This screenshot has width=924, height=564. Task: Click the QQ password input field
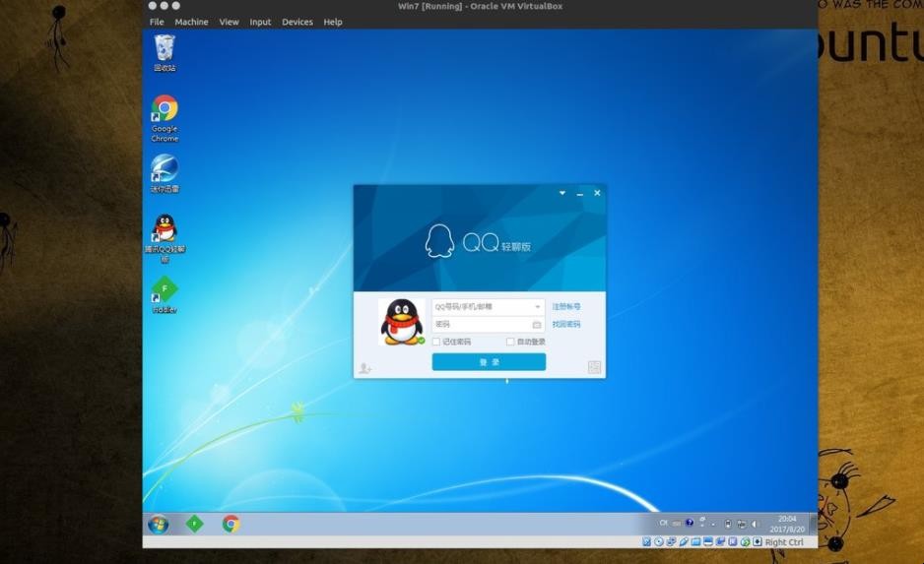pos(488,325)
